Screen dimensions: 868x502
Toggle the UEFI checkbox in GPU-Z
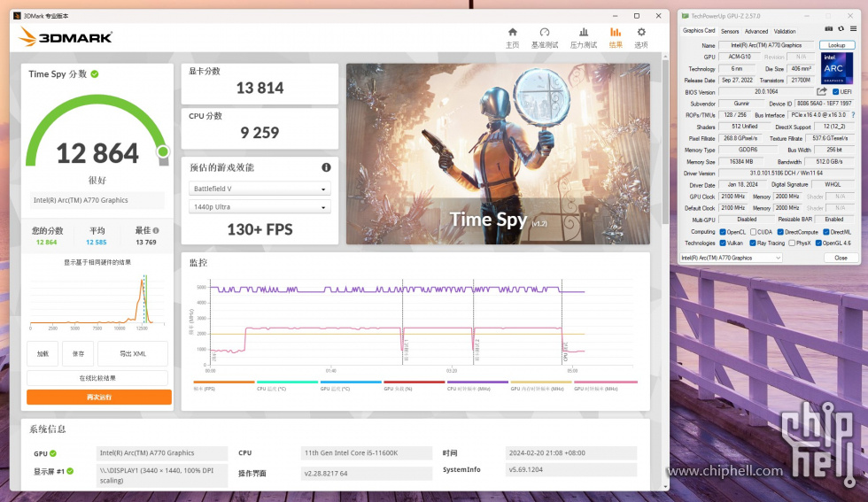click(x=835, y=92)
